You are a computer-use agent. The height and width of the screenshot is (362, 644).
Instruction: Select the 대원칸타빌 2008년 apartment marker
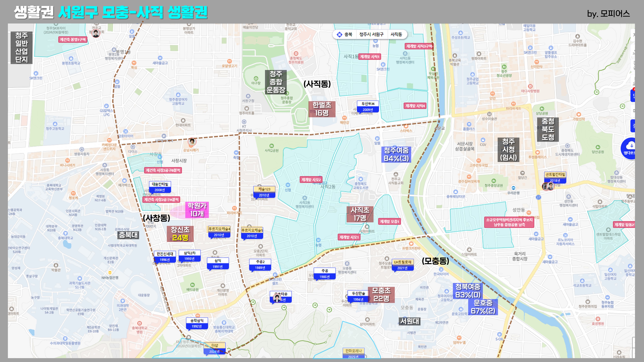pos(160,187)
